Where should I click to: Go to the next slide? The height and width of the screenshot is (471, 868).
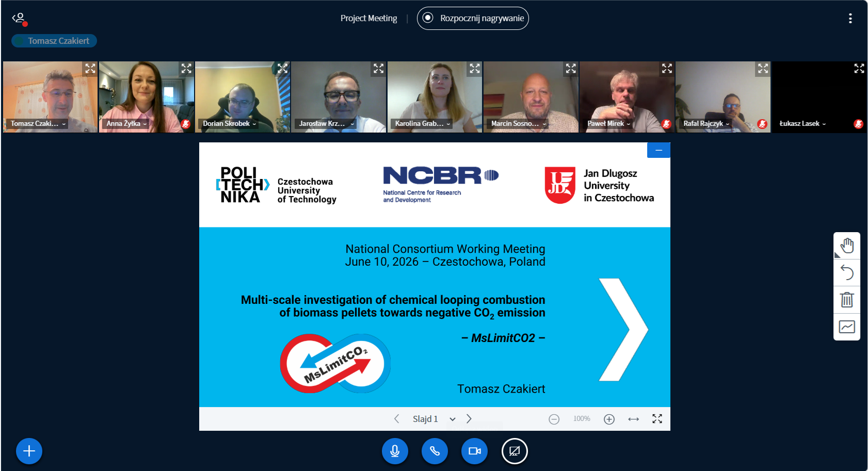(x=469, y=419)
